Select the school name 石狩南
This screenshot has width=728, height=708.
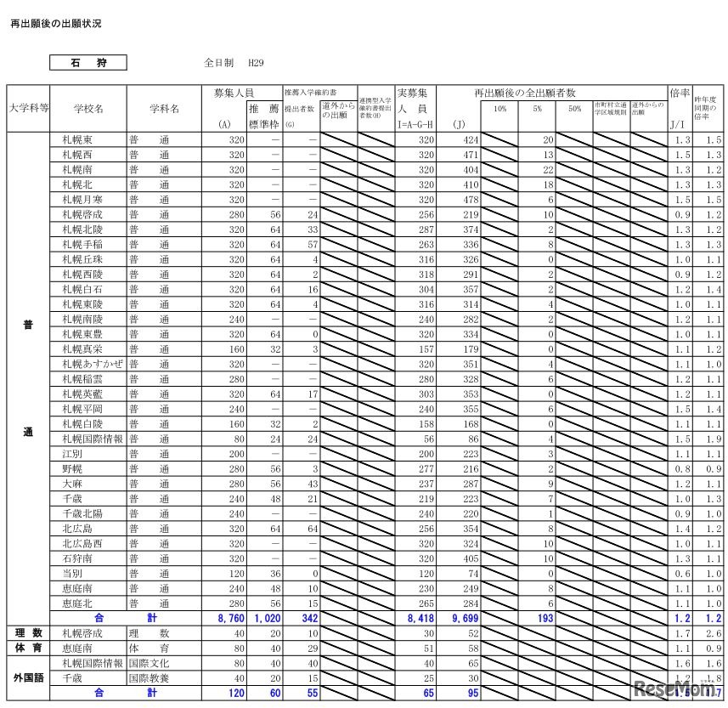tap(77, 558)
